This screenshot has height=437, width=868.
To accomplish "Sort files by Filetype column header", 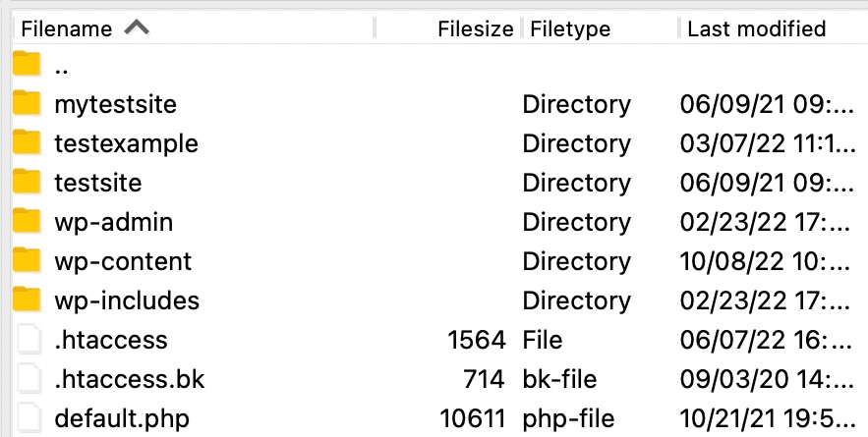I will coord(570,28).
